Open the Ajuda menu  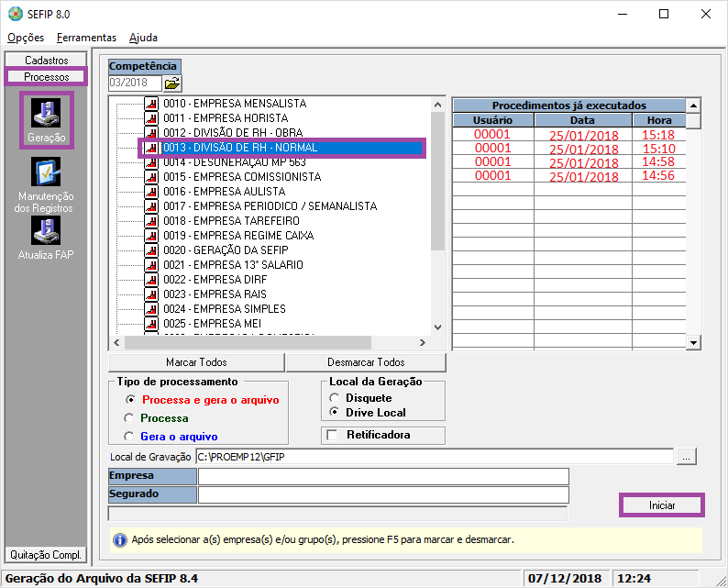[x=143, y=38]
